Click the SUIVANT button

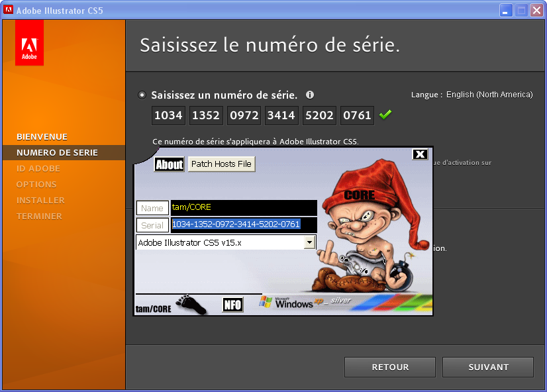point(488,367)
